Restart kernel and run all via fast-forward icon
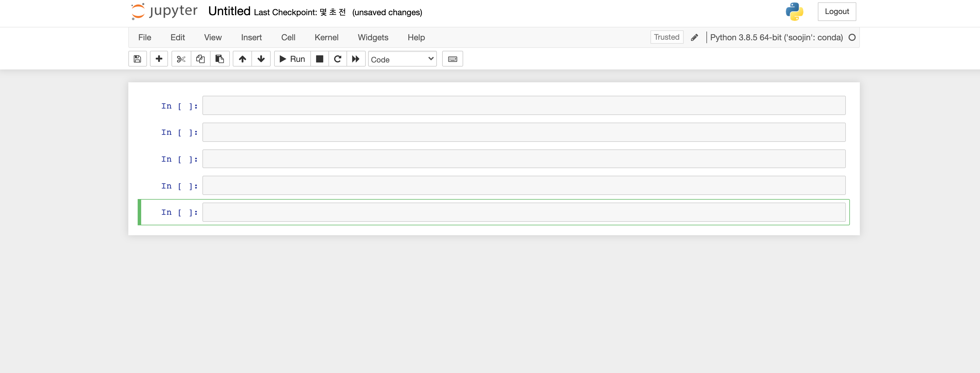980x373 pixels. [355, 59]
